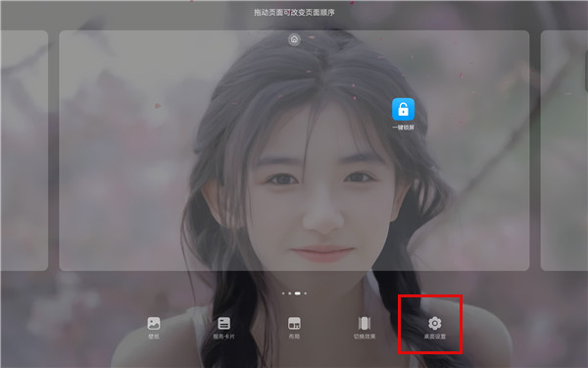The image size is (588, 368).
Task: Open the 壁纸 wallpaper picture icon
Action: [154, 323]
